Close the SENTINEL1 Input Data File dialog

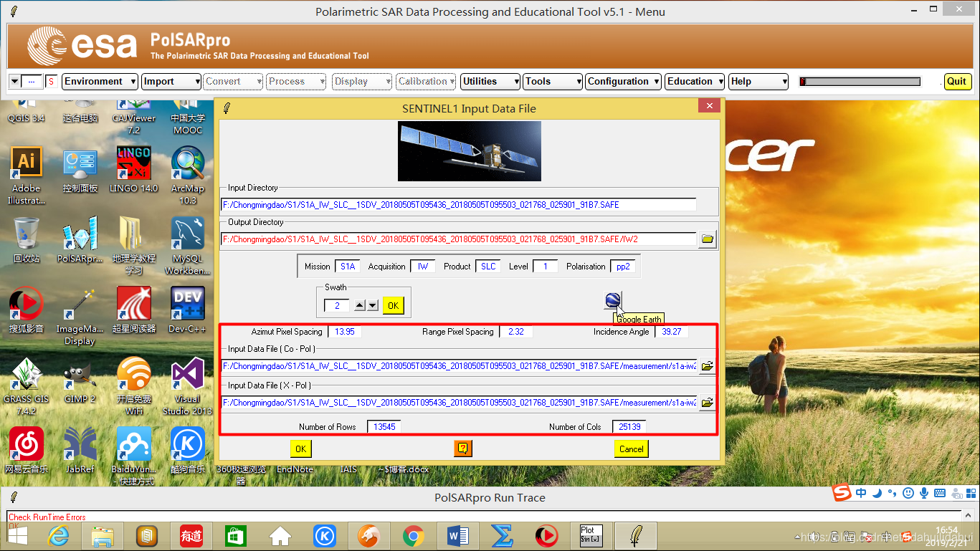pyautogui.click(x=709, y=106)
